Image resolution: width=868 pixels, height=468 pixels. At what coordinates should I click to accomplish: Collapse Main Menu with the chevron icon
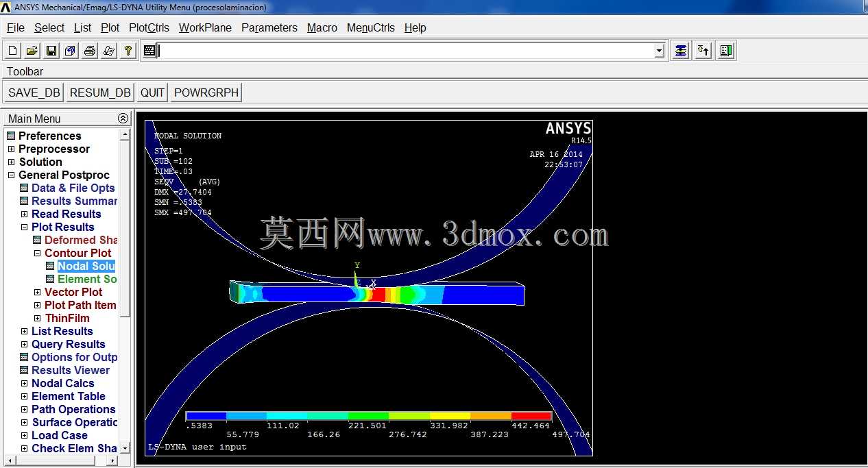coord(123,118)
